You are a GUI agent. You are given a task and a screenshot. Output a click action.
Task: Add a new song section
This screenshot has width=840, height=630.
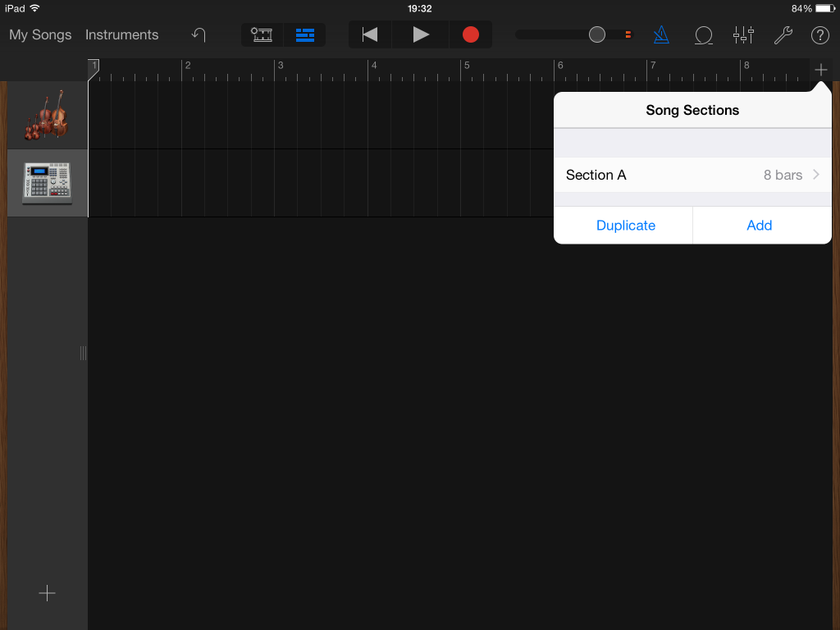(x=759, y=225)
